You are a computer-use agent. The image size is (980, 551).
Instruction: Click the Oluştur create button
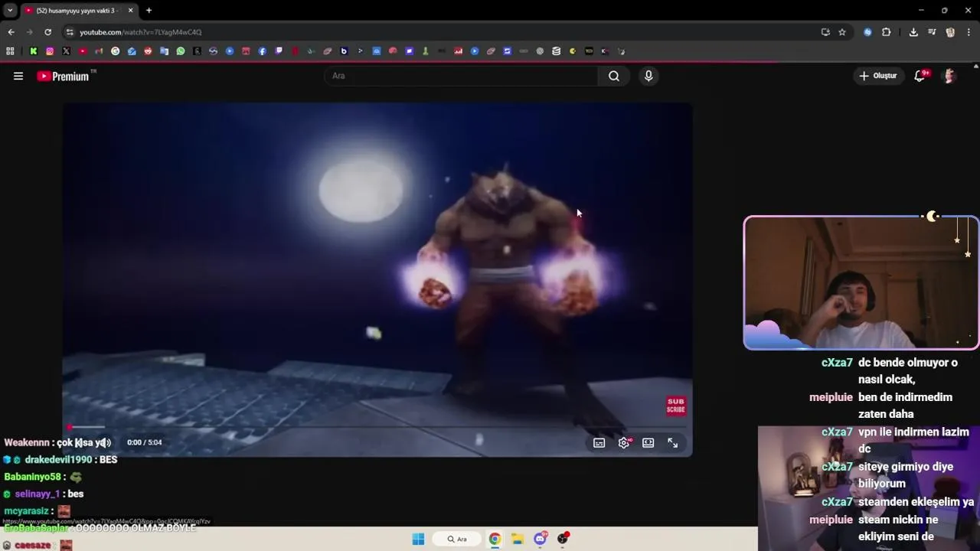coord(877,76)
